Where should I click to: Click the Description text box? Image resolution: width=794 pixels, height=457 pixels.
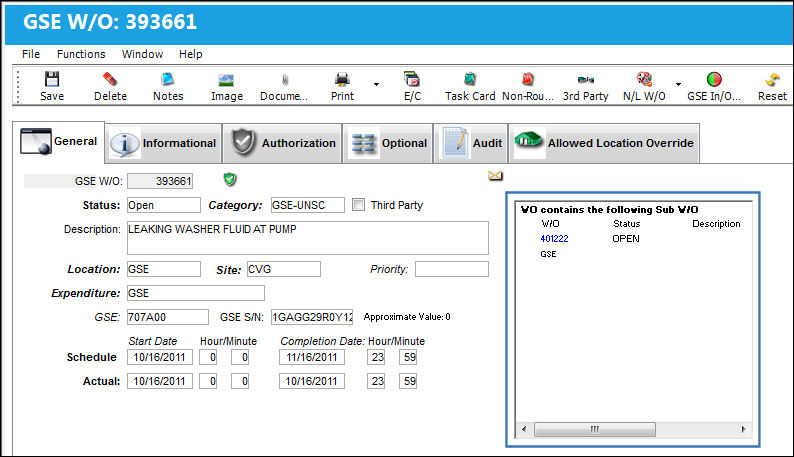pos(308,238)
